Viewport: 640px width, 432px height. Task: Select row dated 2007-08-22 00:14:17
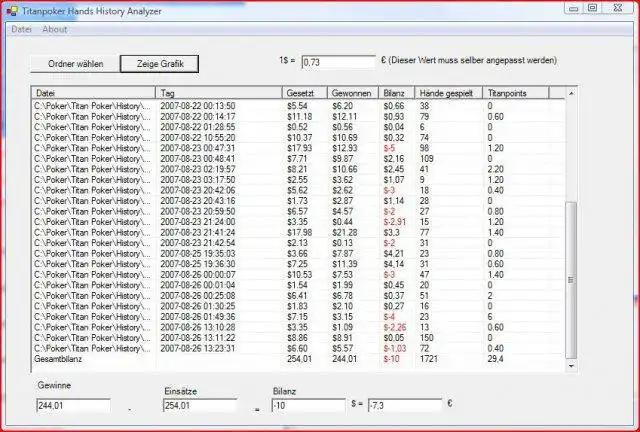pyautogui.click(x=299, y=116)
